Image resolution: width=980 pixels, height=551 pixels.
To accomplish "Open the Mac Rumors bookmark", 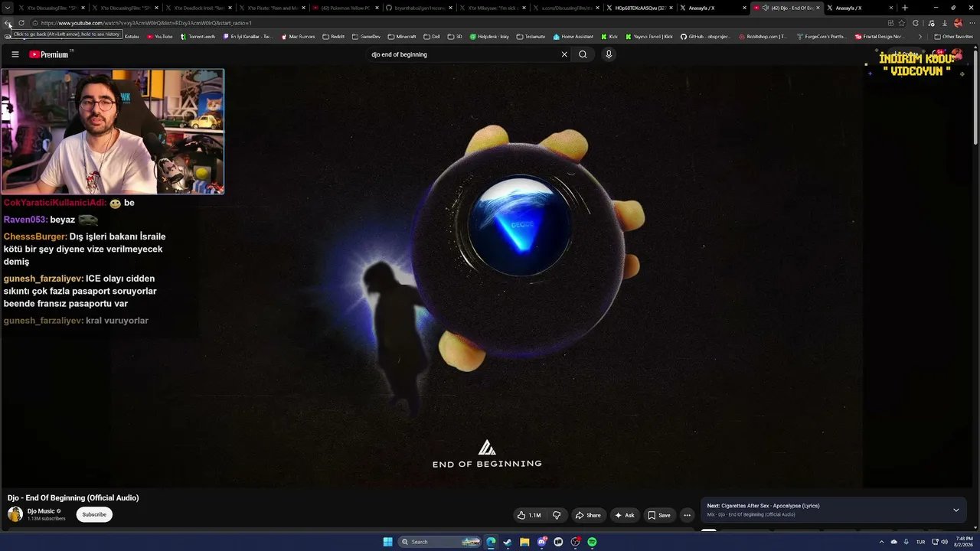I will point(298,37).
